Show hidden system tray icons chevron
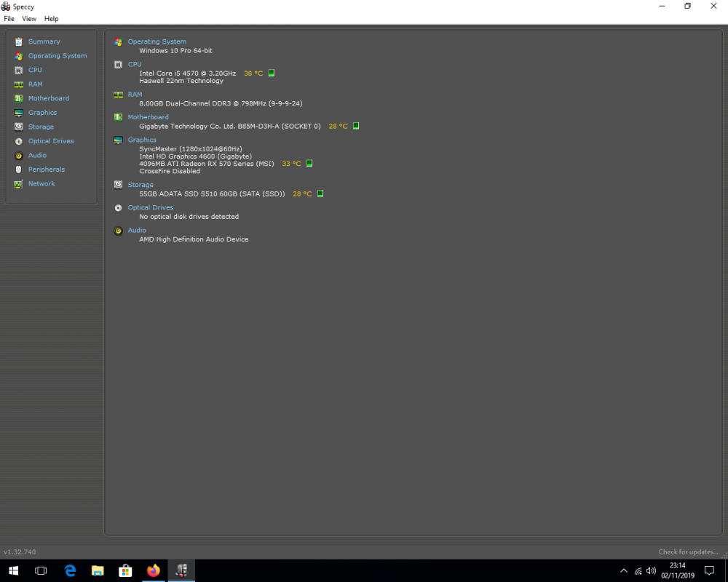This screenshot has width=728, height=582. pyautogui.click(x=624, y=571)
